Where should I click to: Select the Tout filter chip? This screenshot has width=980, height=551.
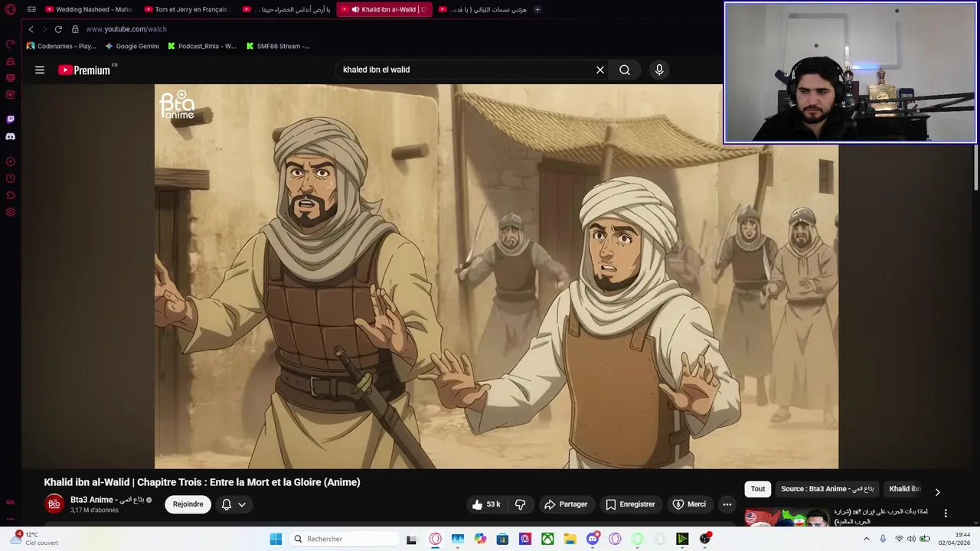pyautogui.click(x=758, y=489)
